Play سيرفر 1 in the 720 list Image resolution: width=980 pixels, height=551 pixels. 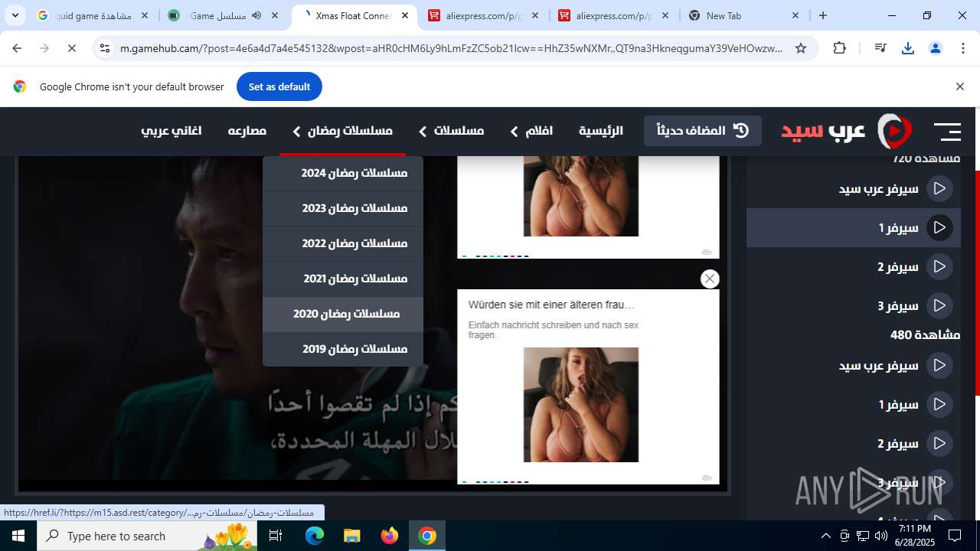point(854,227)
